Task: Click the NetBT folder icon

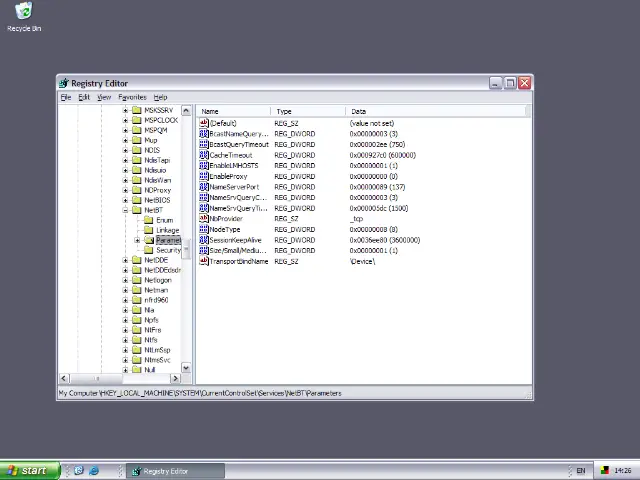Action: tap(137, 210)
